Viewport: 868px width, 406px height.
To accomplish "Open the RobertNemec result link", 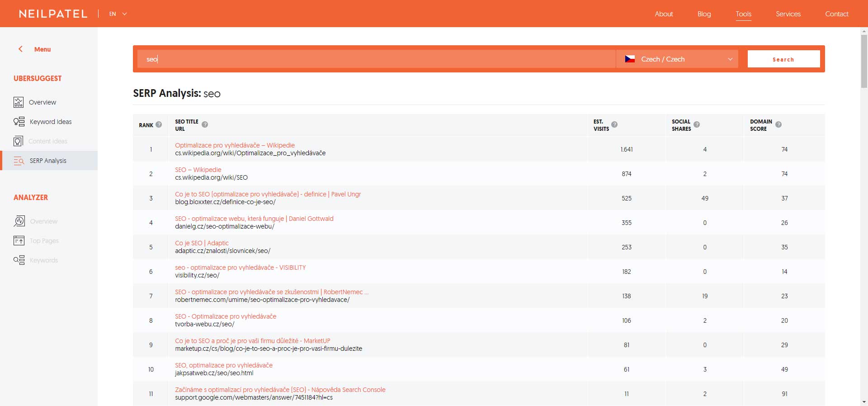I will pos(272,292).
